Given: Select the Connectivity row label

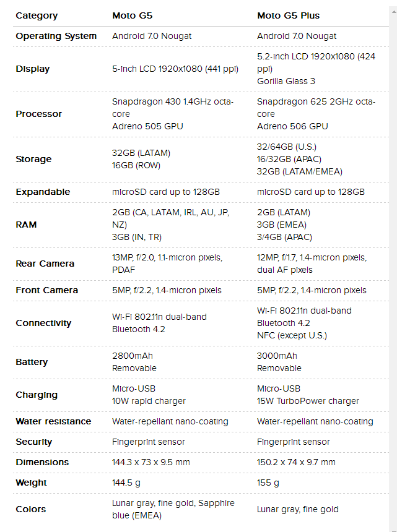Looking at the screenshot, I should pyautogui.click(x=43, y=323).
